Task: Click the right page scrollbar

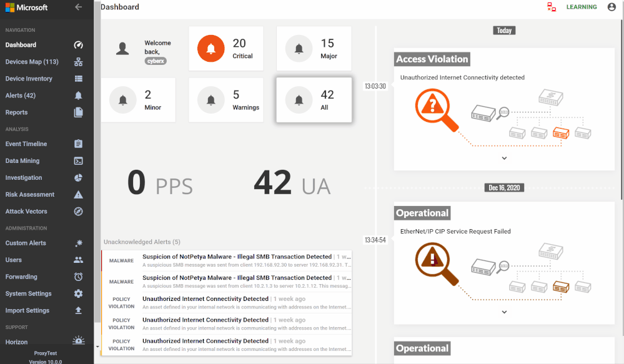Action: (x=622, y=109)
